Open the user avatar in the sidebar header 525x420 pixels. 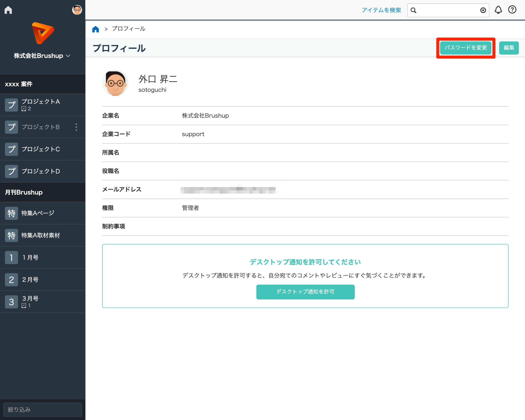click(77, 10)
